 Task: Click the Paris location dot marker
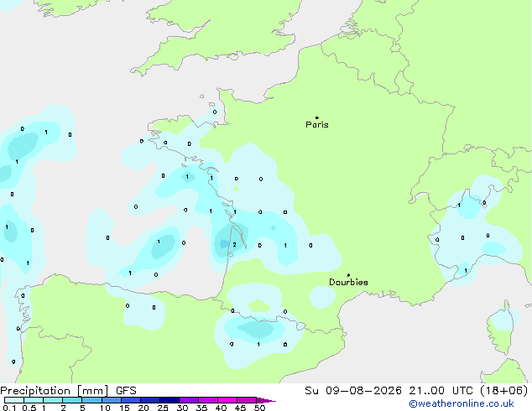point(317,117)
